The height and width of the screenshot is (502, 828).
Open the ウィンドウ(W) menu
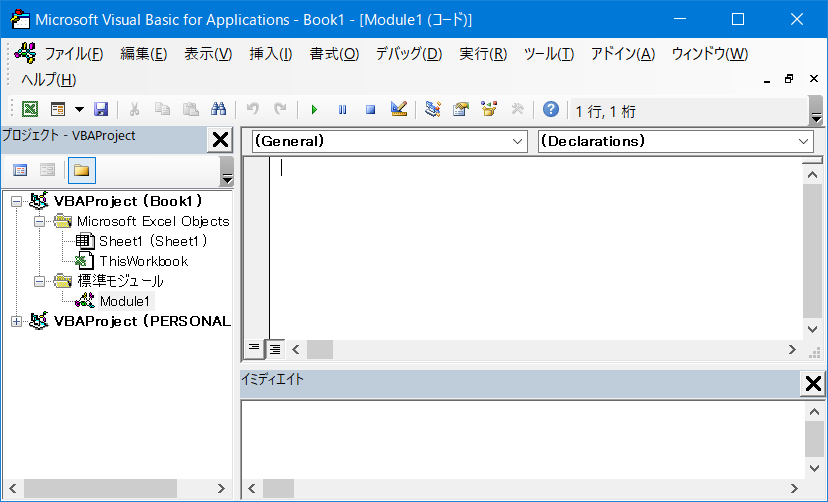point(710,54)
